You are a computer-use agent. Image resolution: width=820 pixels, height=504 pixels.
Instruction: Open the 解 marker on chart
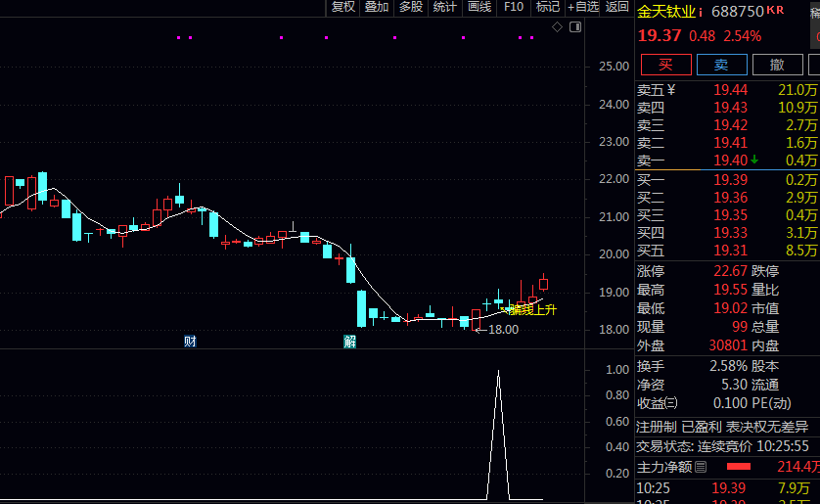pos(349,342)
